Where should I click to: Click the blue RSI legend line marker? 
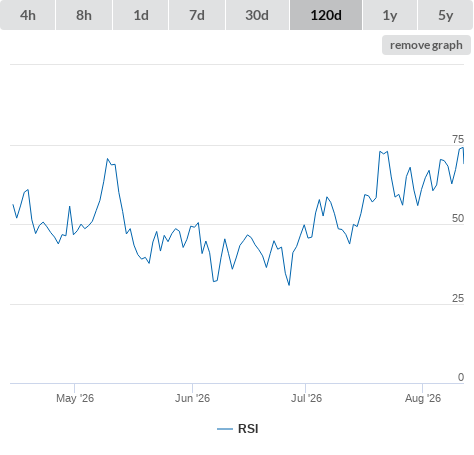(x=225, y=429)
